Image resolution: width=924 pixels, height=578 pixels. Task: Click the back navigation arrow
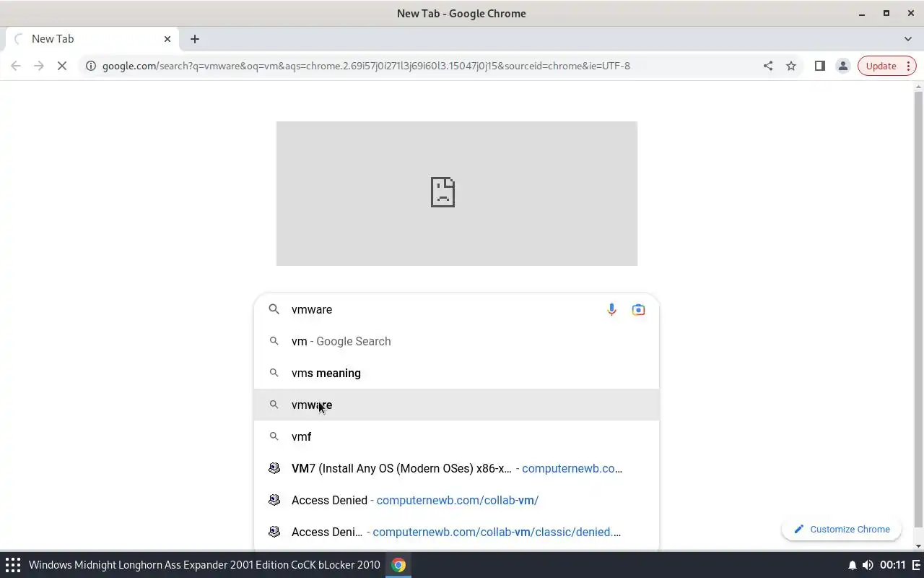pos(16,66)
